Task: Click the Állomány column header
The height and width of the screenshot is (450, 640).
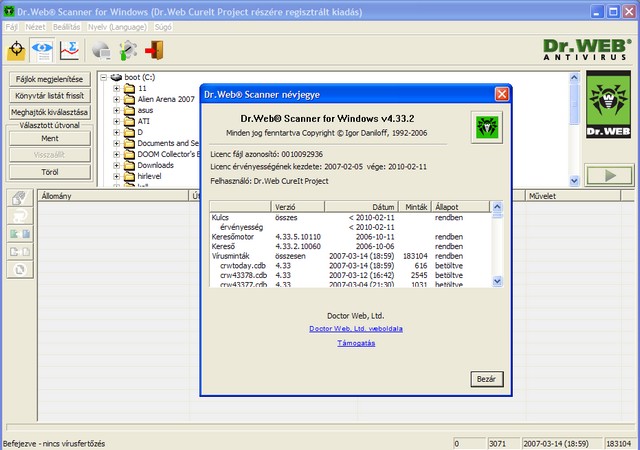Action: point(113,196)
